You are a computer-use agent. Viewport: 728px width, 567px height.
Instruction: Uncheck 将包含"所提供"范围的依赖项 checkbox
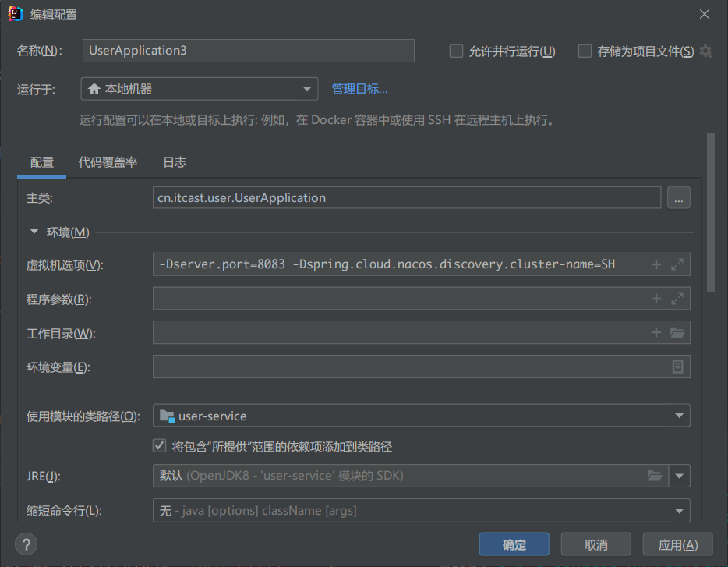coord(159,446)
